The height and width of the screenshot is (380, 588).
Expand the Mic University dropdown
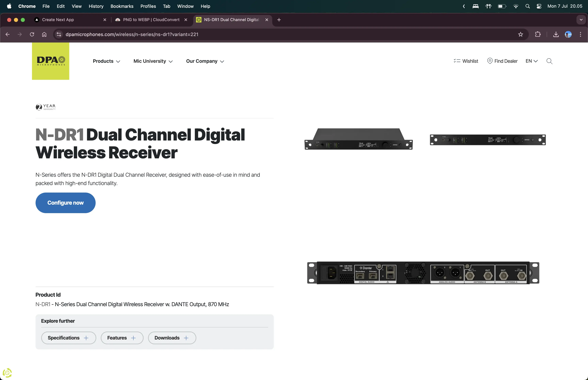[153, 61]
